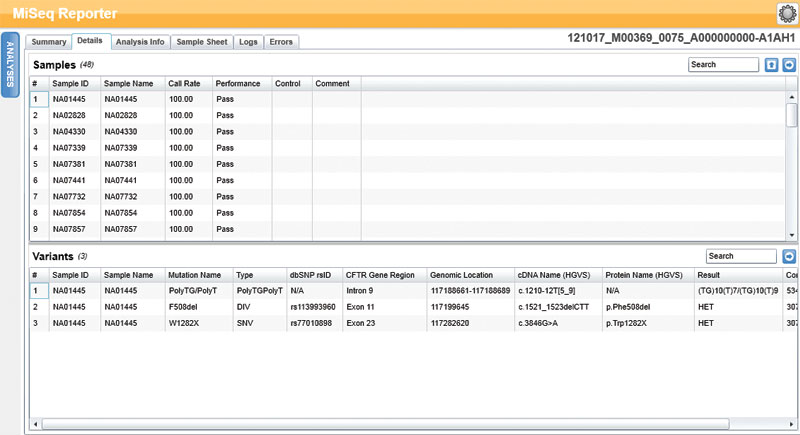View the Errors tab
Image resolution: width=800 pixels, height=435 pixels.
pyautogui.click(x=281, y=42)
